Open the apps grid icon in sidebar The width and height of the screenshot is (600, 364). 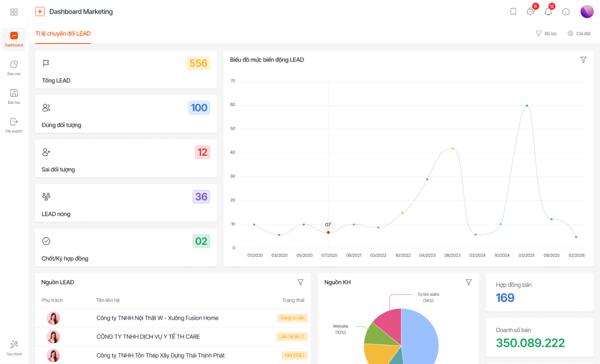(14, 12)
